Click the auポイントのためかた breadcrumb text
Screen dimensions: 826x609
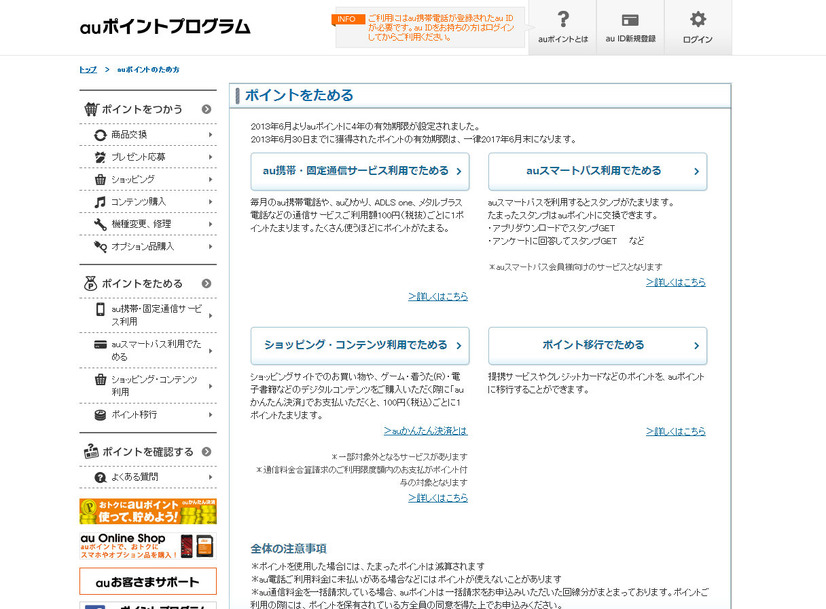point(148,70)
